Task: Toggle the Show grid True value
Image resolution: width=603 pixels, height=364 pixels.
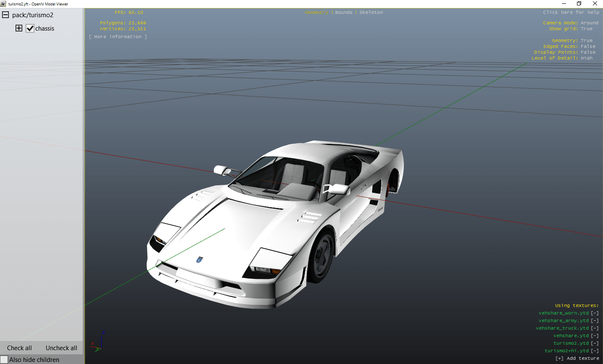Action: click(587, 29)
